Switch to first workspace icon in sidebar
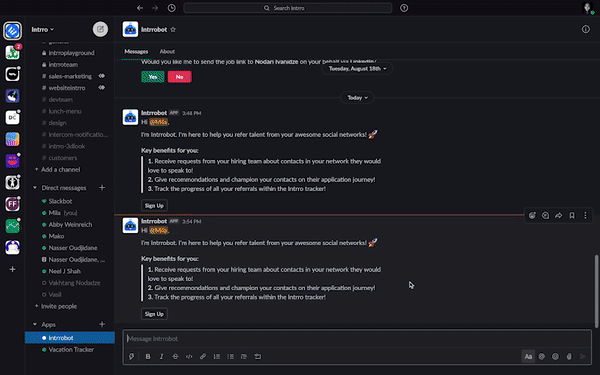The image size is (600, 375). pos(12,31)
